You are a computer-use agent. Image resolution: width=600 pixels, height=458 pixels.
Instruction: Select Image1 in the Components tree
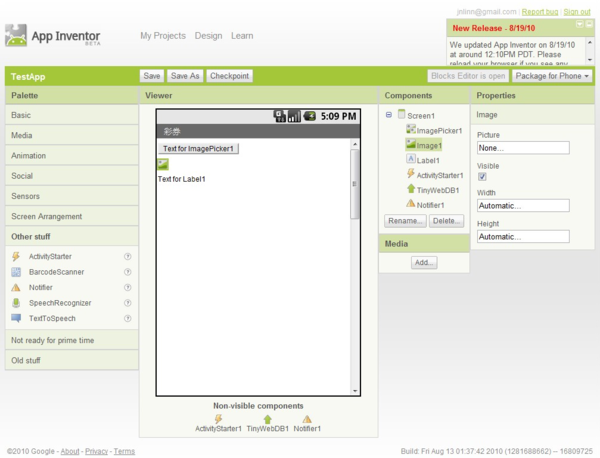point(424,145)
